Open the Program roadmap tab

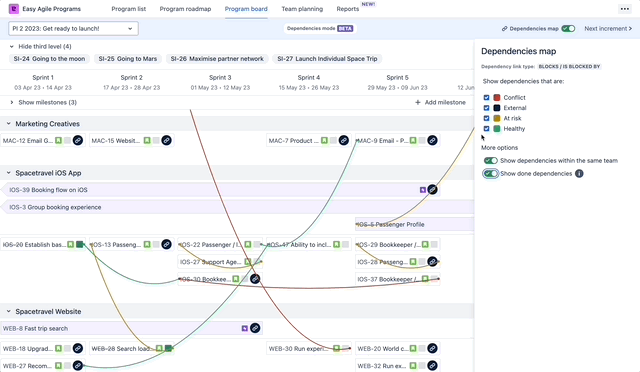pyautogui.click(x=185, y=9)
